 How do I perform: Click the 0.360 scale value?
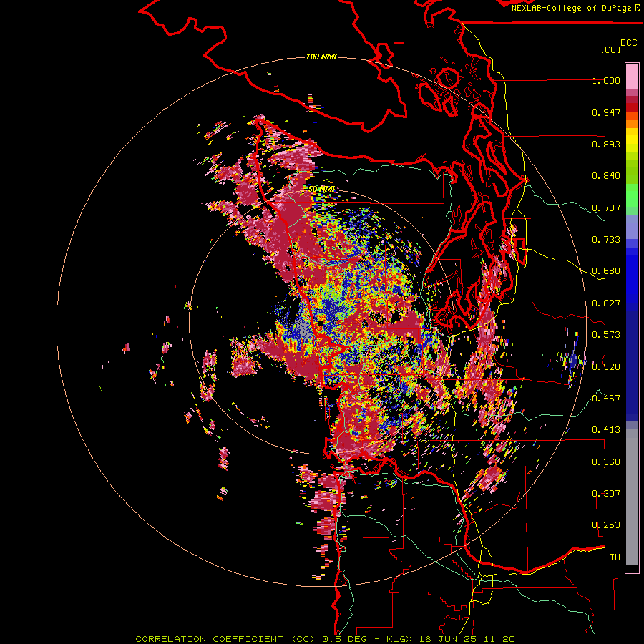[606, 462]
